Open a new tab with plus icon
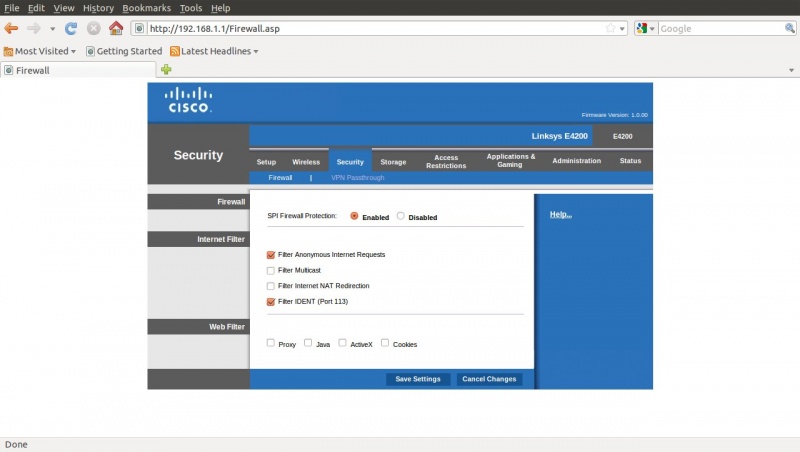The height and width of the screenshot is (452, 800). (166, 70)
